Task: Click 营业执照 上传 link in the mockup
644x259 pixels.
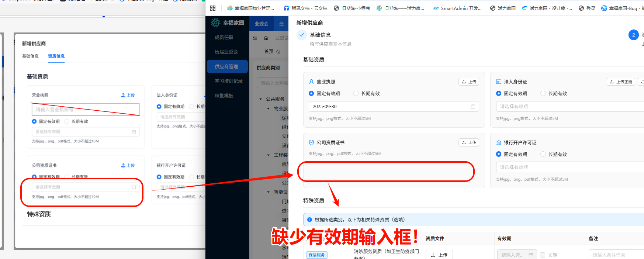Action: coord(128,95)
